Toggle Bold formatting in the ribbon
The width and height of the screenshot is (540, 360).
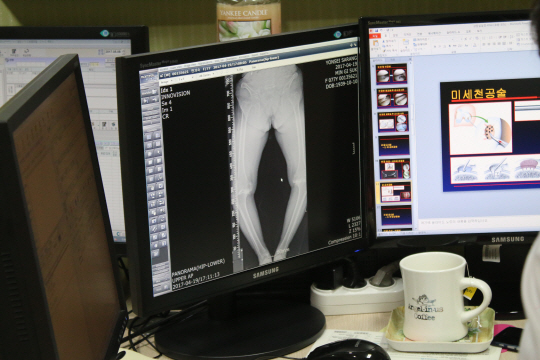tap(435, 47)
